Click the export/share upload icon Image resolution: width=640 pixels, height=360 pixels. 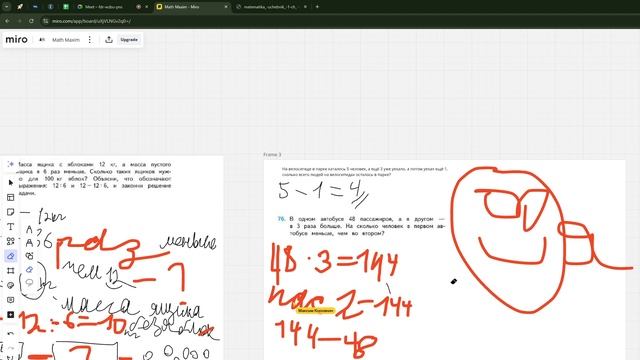click(x=109, y=40)
